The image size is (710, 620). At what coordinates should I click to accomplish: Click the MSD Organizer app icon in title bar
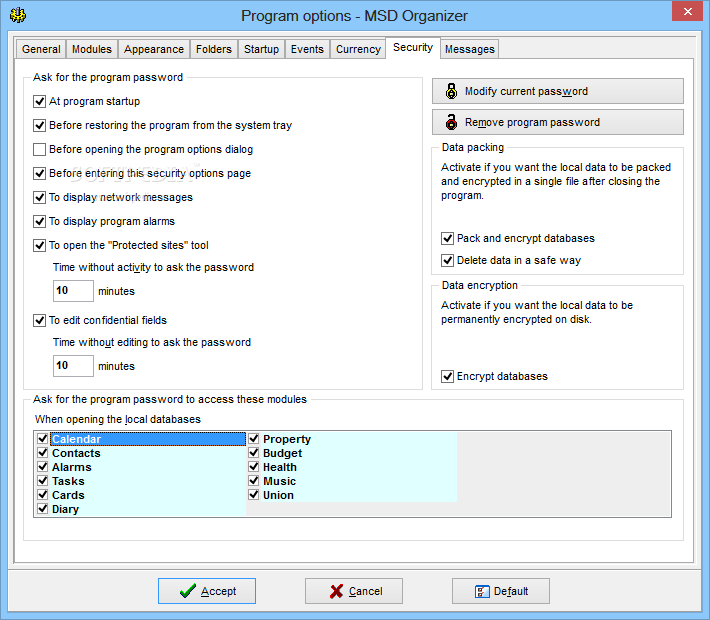coord(18,15)
